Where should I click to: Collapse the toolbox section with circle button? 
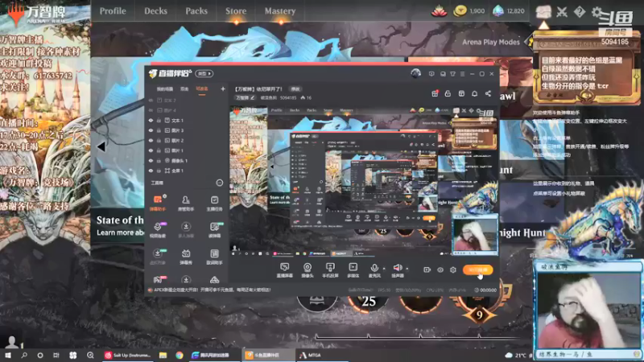pyautogui.click(x=219, y=183)
